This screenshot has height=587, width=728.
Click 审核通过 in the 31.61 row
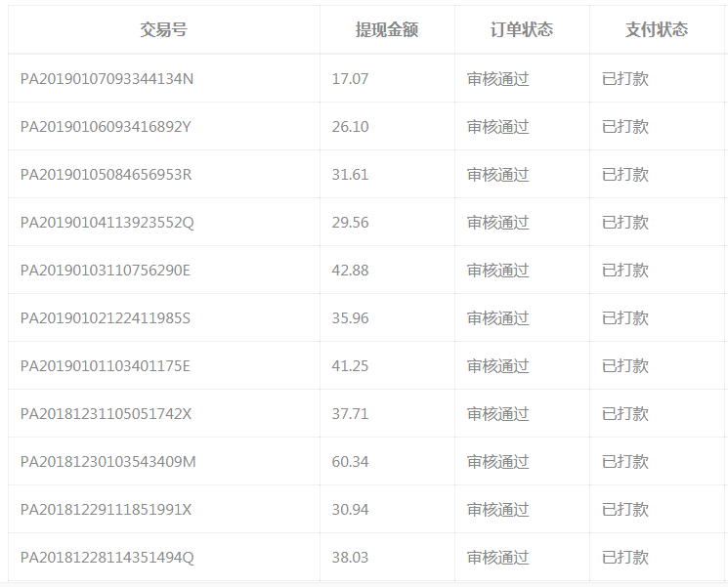click(497, 175)
